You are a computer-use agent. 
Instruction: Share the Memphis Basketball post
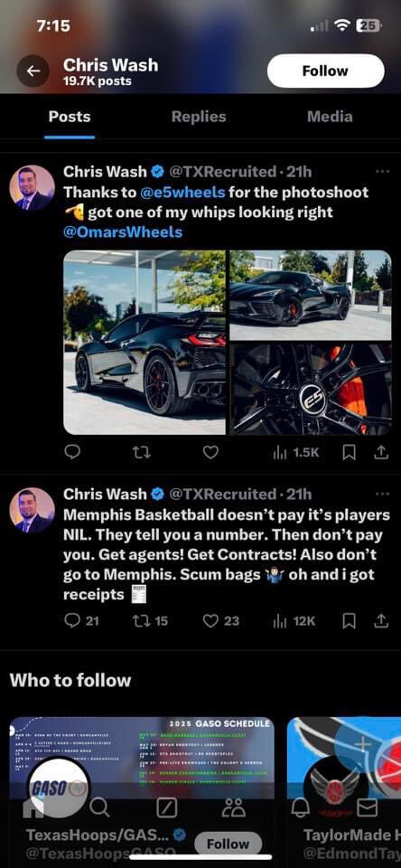tap(380, 621)
